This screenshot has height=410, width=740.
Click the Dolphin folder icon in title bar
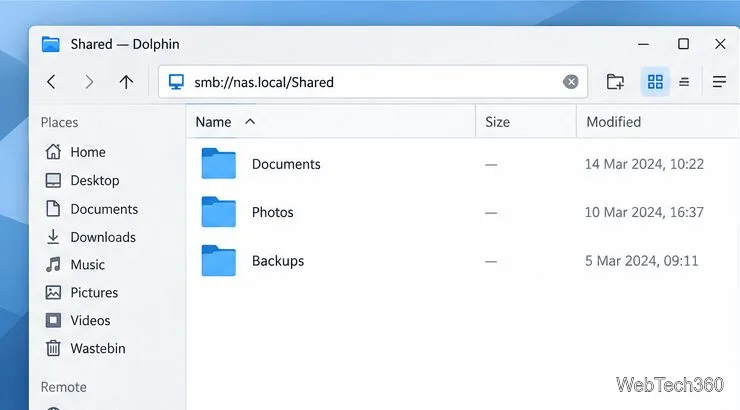(x=50, y=44)
